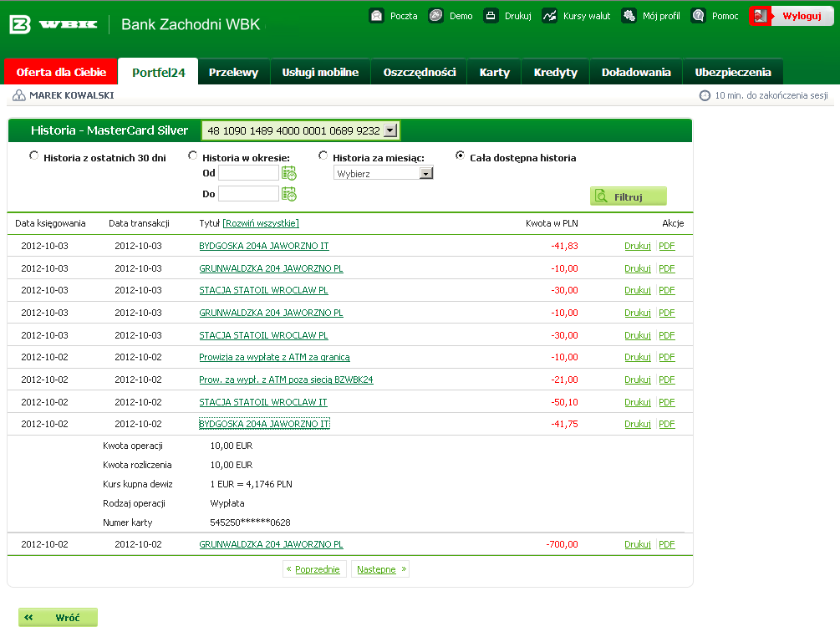This screenshot has height=632, width=840.
Task: Open the Oszczędności tab
Action: click(420, 72)
